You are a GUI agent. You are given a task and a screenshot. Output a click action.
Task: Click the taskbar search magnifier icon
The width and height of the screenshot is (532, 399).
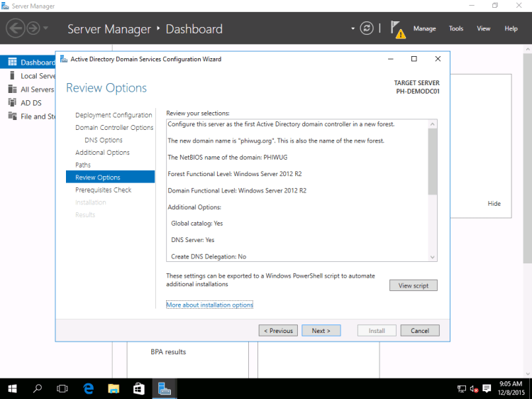[x=38, y=388]
